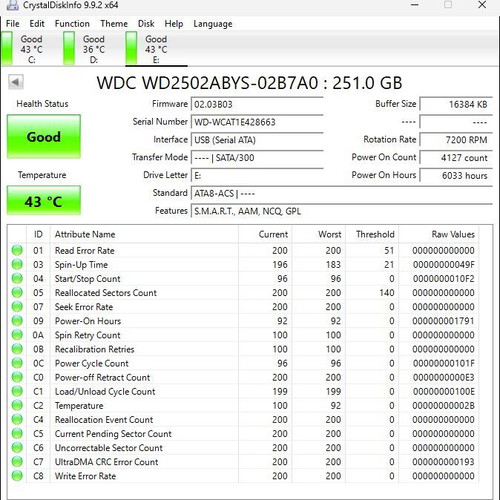
Task: Click the Buffer Size value 16384 KB
Action: tap(456, 104)
